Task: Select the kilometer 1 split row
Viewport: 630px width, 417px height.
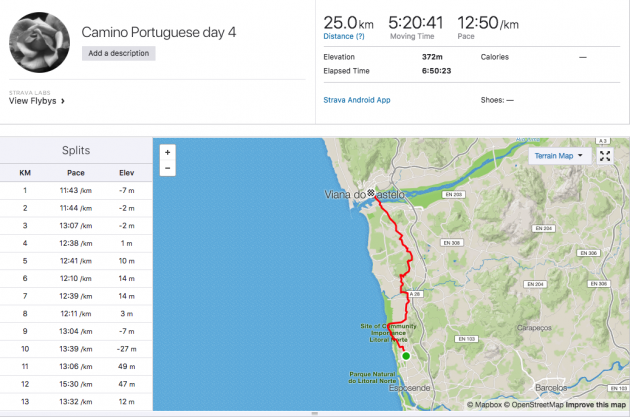Action: pos(76,189)
